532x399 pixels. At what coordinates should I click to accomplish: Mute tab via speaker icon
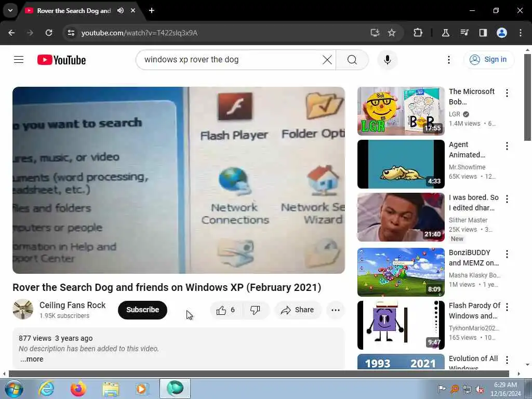121,10
